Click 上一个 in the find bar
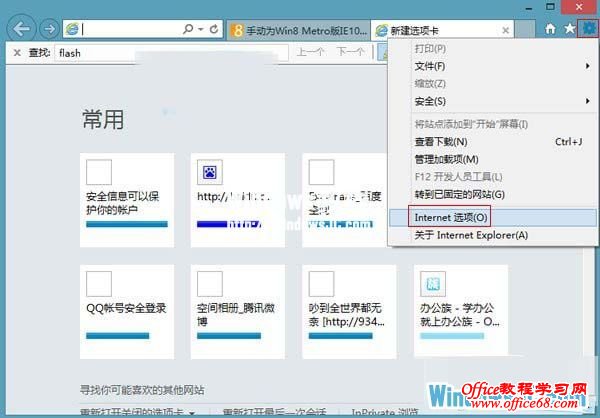Screen dimensions: 600x418 pos(310,52)
